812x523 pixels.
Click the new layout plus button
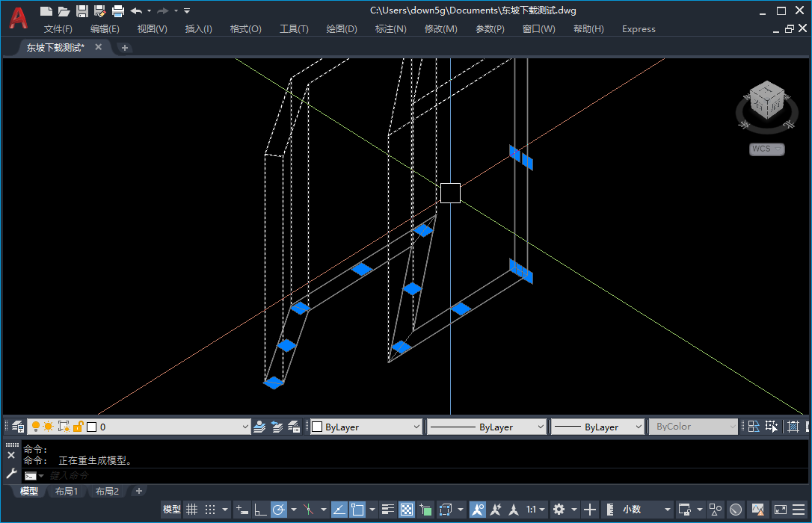point(139,491)
